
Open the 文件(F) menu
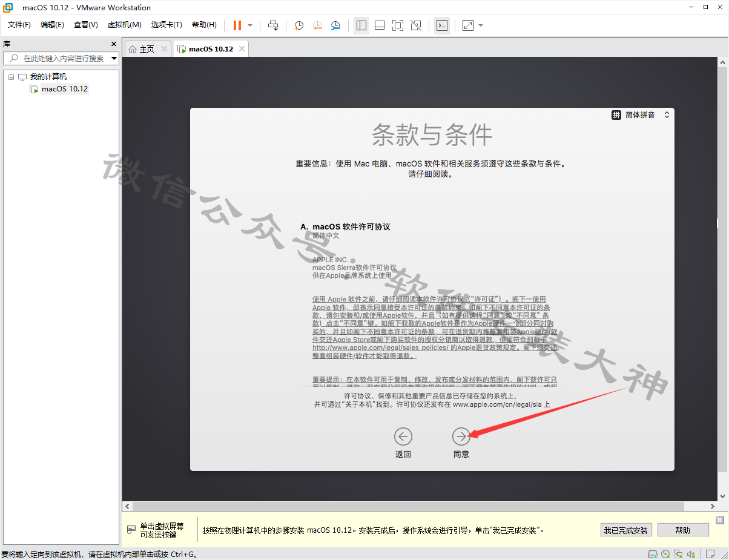pyautogui.click(x=19, y=25)
